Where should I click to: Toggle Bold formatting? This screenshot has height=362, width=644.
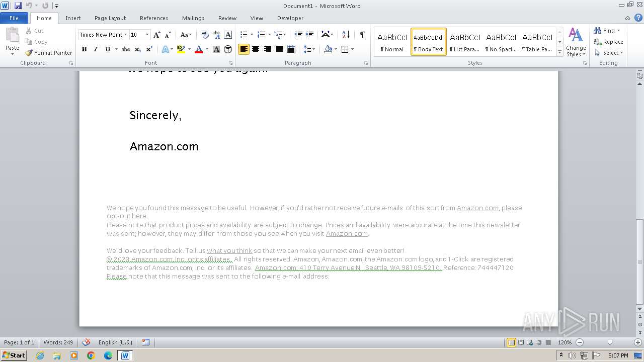pyautogui.click(x=84, y=49)
